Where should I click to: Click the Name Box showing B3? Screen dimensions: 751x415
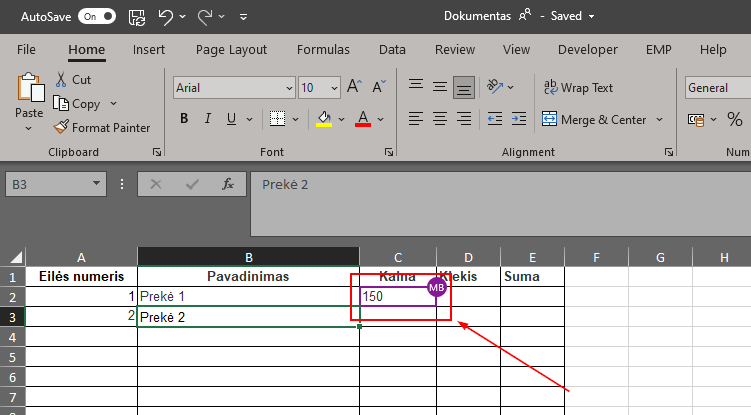(x=56, y=184)
